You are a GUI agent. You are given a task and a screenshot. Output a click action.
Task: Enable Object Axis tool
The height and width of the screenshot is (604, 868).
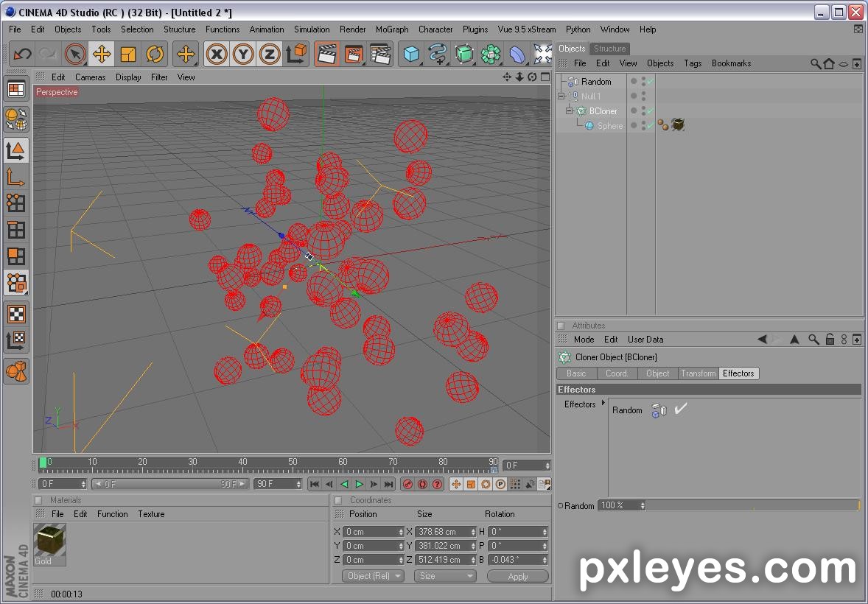[16, 177]
